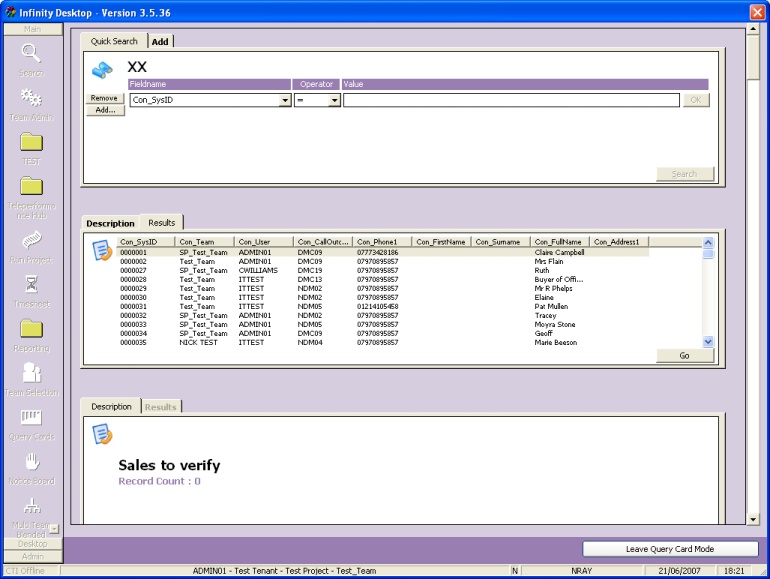
Task: Click results list scroll up arrow
Action: tap(708, 242)
